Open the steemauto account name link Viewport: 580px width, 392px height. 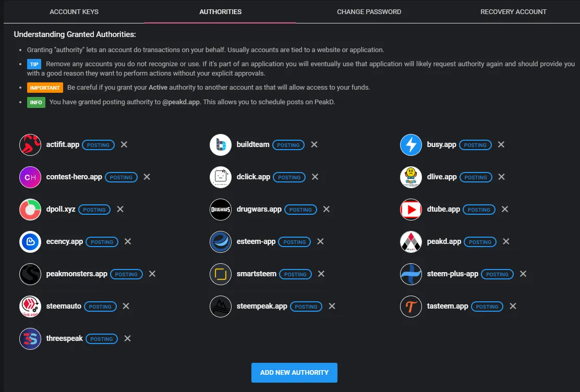64,306
